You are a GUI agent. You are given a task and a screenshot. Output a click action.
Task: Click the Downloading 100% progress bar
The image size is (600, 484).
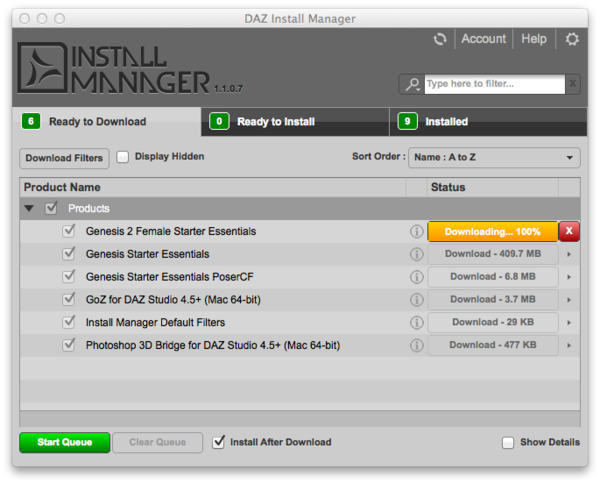493,231
